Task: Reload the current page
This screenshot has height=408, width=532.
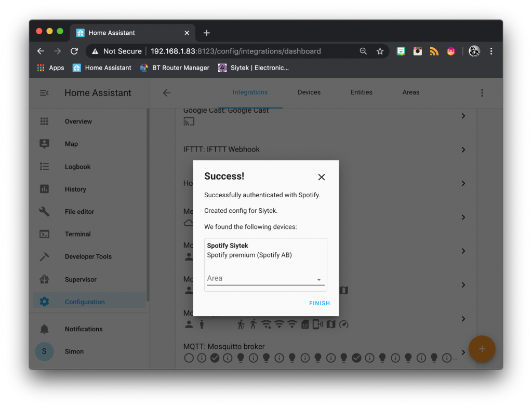Action: pyautogui.click(x=74, y=51)
